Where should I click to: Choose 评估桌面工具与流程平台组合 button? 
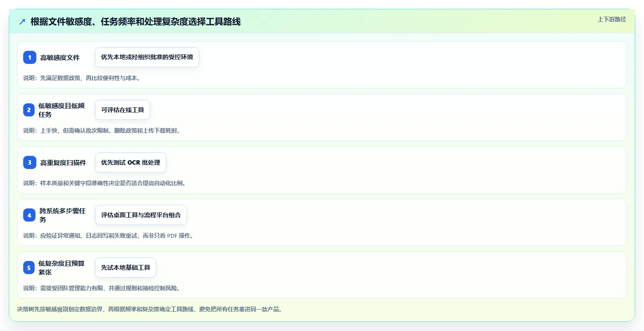point(141,215)
